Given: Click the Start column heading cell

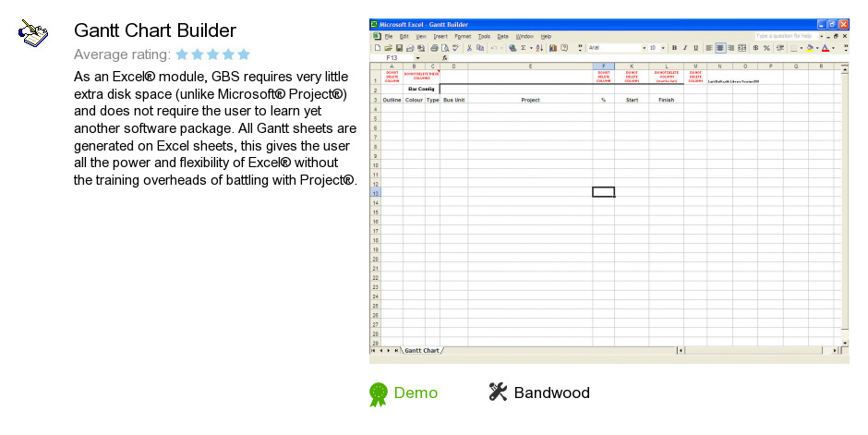Looking at the screenshot, I should tap(632, 100).
